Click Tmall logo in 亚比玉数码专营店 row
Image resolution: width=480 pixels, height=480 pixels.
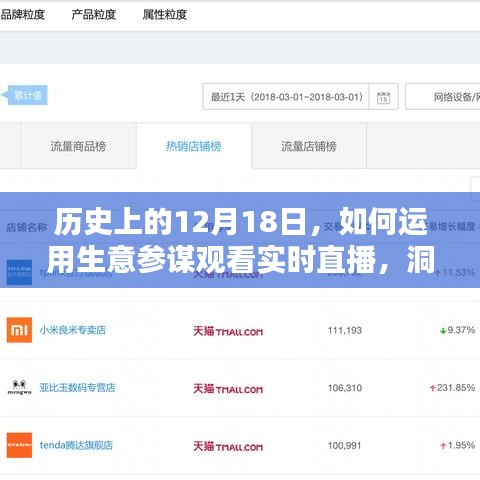[228, 389]
